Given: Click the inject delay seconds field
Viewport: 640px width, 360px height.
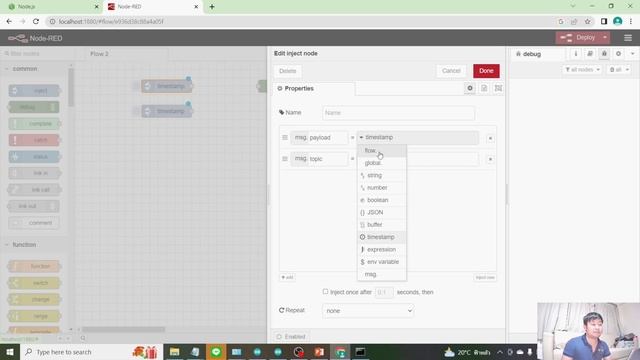Looking at the screenshot, I should pos(384,292).
